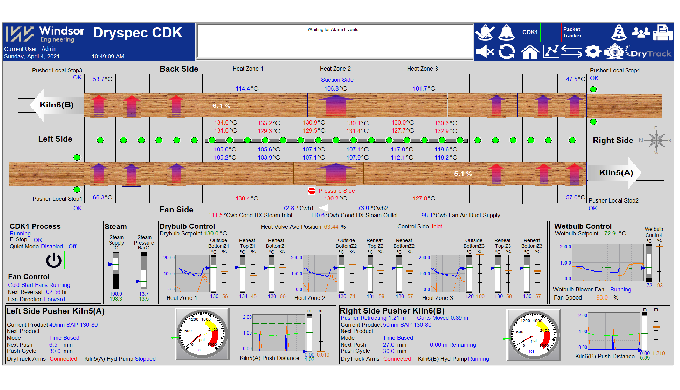Click the empty alarm message box in header

(335, 42)
